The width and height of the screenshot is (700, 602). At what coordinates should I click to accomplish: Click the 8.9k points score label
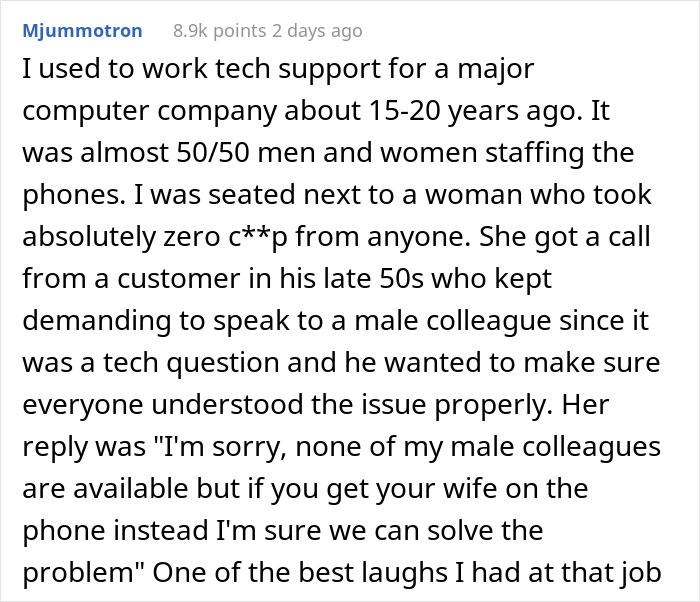point(219,31)
